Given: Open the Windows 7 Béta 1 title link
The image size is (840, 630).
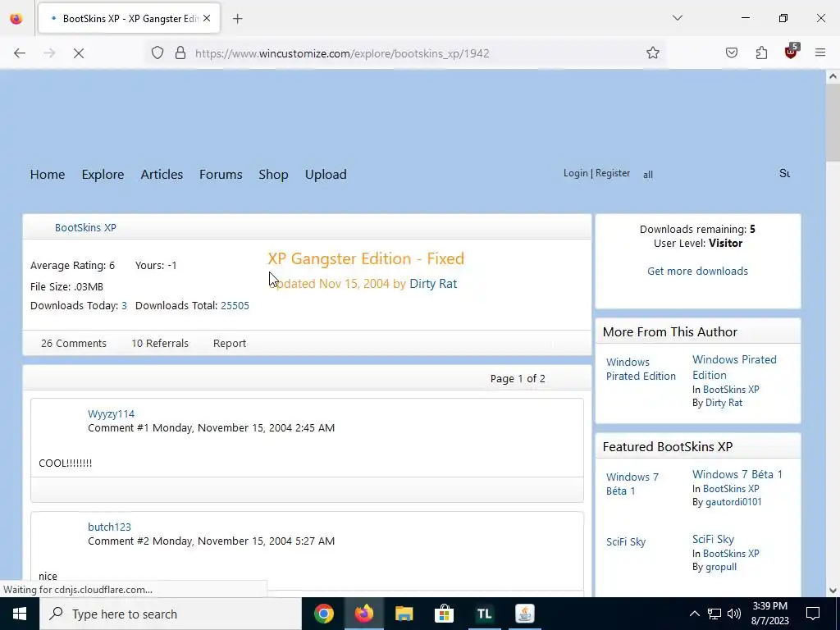Looking at the screenshot, I should pos(737,475).
